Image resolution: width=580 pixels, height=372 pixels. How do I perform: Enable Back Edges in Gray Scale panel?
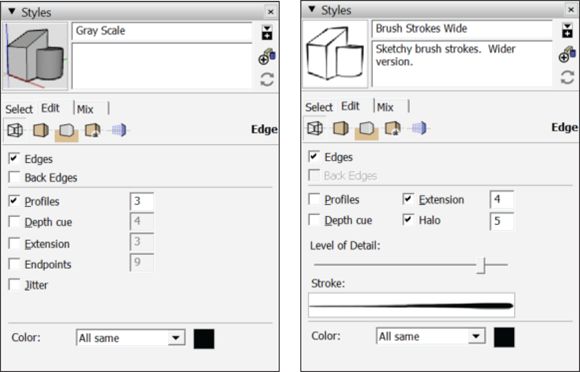pyautogui.click(x=14, y=177)
